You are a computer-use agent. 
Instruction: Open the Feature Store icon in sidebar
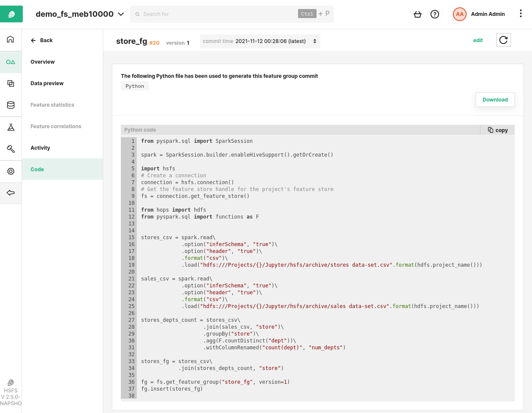click(10, 62)
